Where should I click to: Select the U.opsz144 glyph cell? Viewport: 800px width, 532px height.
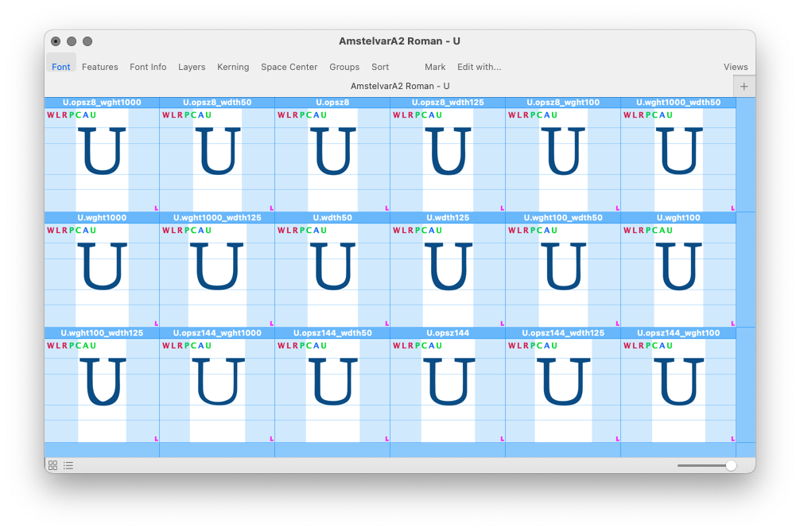(x=448, y=390)
